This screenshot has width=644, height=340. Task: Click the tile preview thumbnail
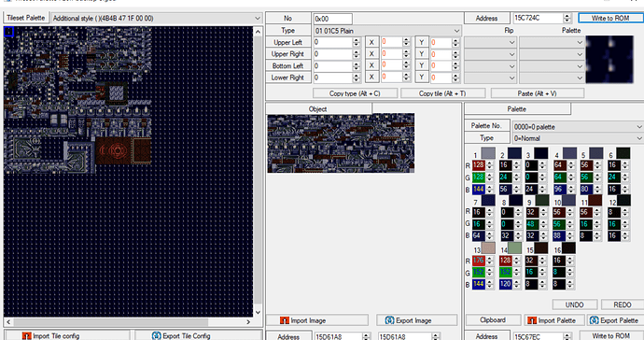[x=609, y=60]
